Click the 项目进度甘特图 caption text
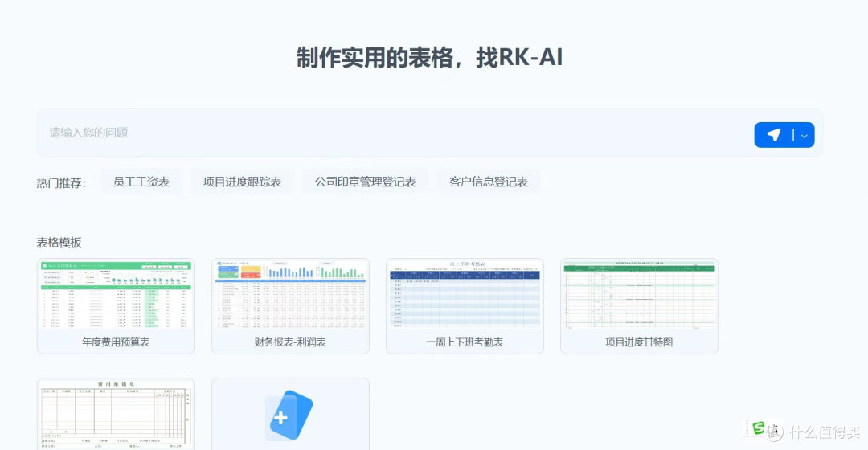 (640, 342)
